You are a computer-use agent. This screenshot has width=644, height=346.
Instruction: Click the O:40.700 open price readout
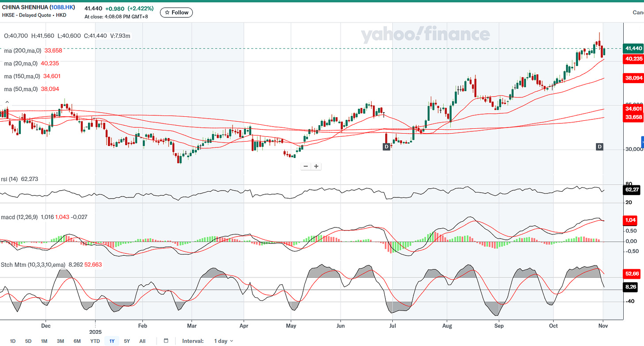coord(15,36)
